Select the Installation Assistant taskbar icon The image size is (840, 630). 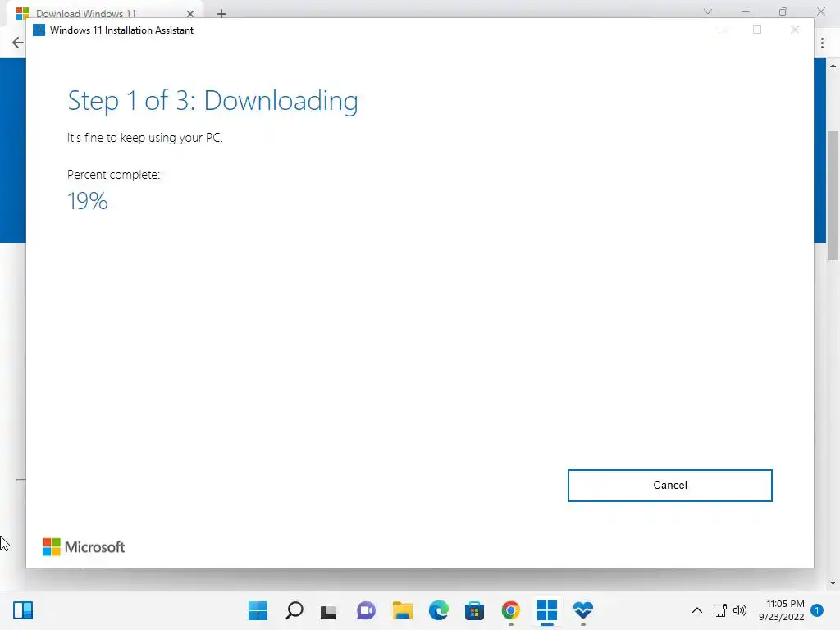[x=546, y=610]
